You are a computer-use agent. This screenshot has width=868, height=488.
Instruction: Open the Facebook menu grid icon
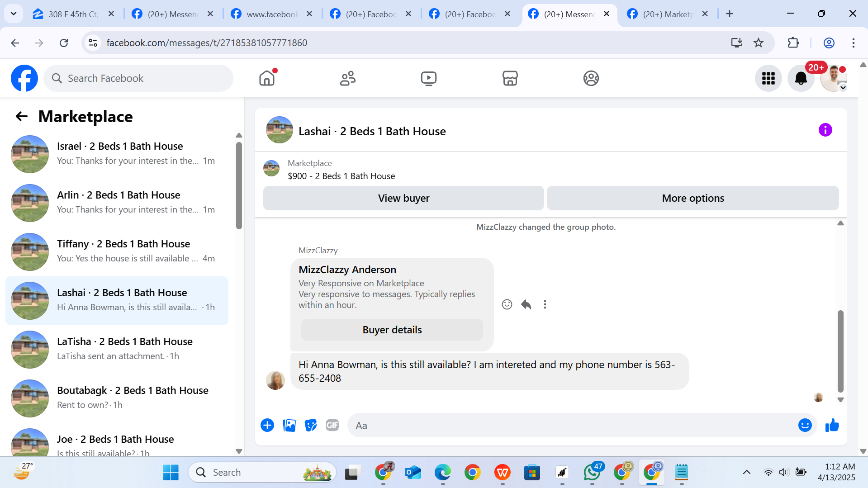(x=768, y=78)
